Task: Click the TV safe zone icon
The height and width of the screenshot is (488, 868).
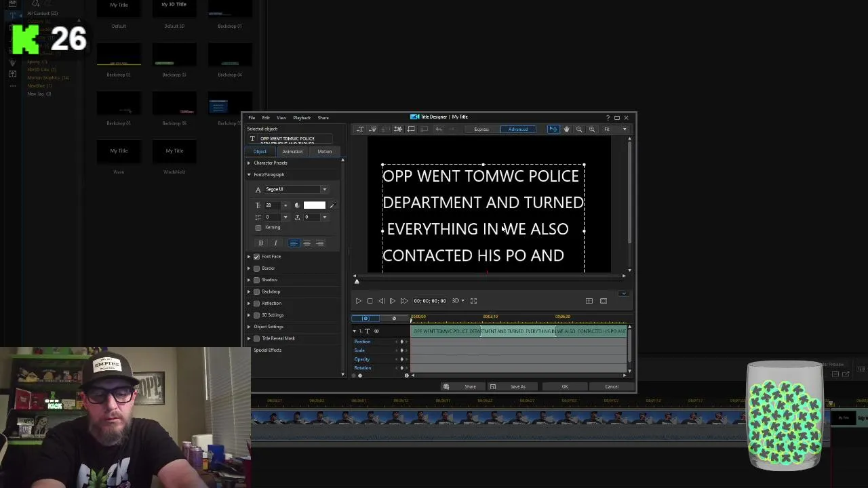Action: [604, 301]
